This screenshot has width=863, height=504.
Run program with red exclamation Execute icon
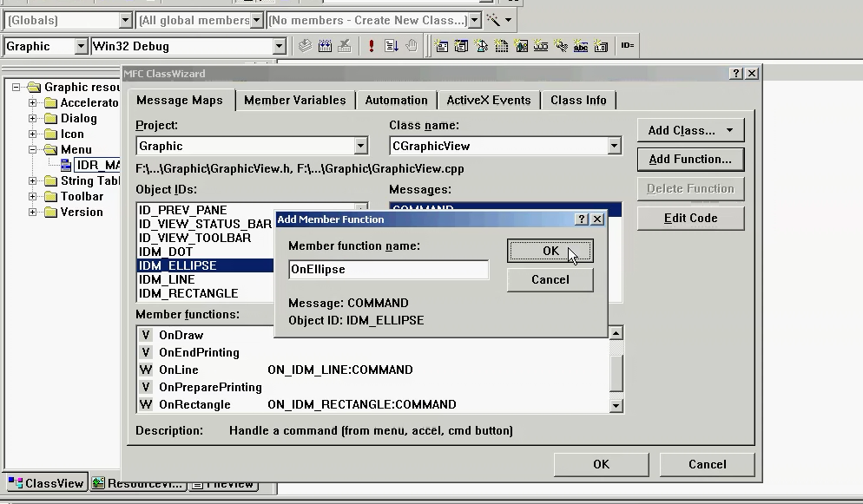[x=372, y=46]
